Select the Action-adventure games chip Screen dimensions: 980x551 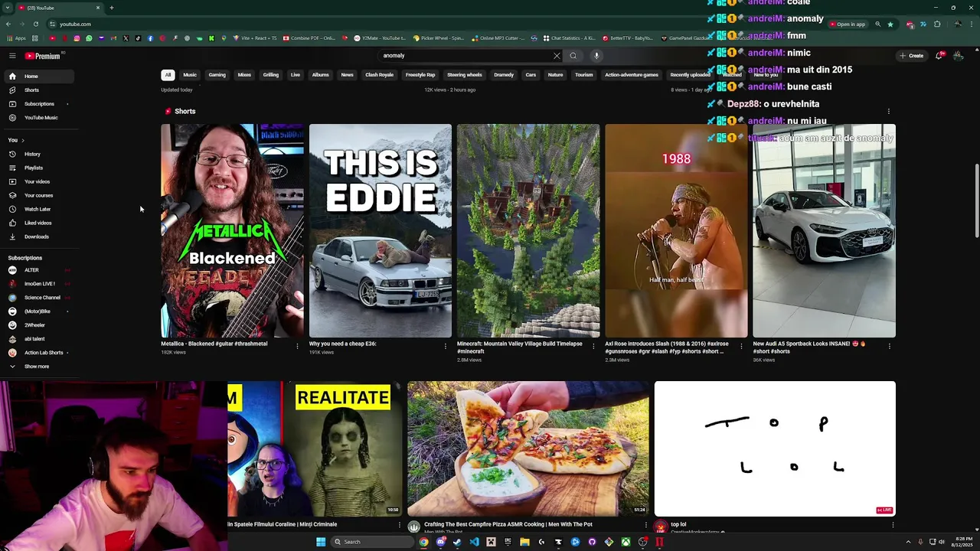click(632, 75)
